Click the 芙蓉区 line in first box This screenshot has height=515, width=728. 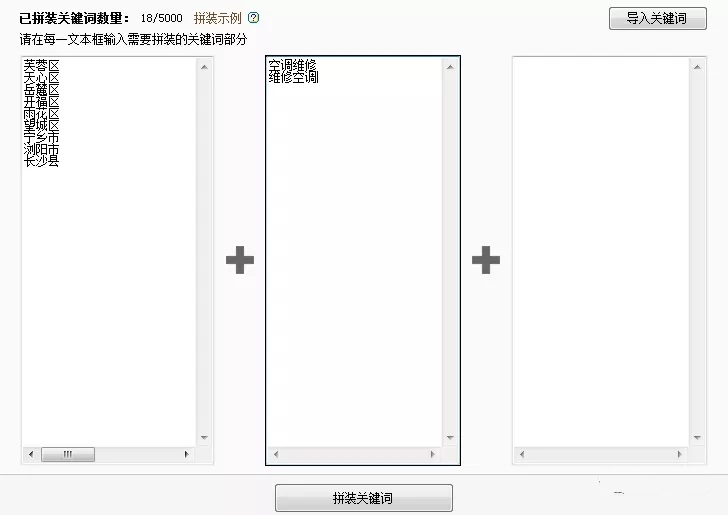click(x=42, y=65)
